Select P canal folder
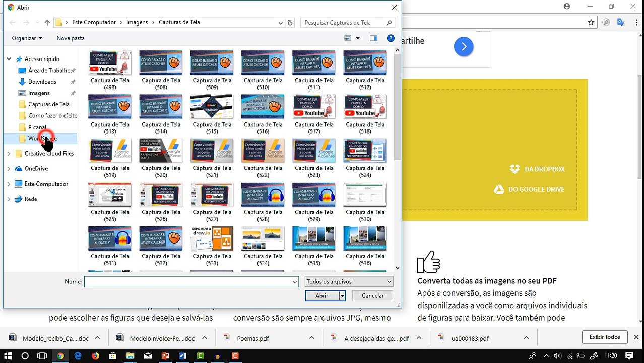Viewport: 644px width, 363px height. [x=37, y=127]
